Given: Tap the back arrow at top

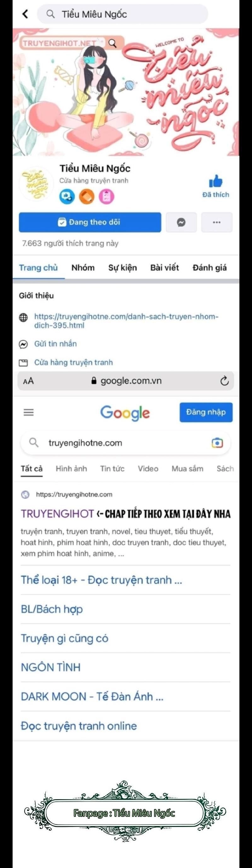Looking at the screenshot, I should (x=25, y=14).
